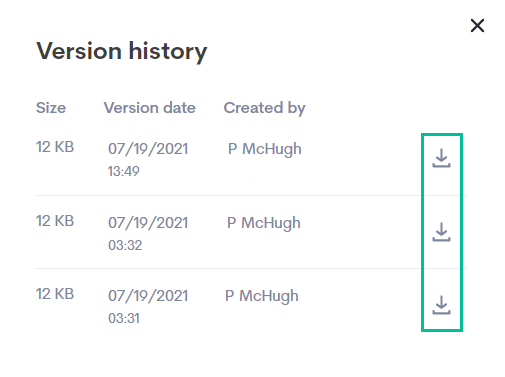Image resolution: width=505 pixels, height=377 pixels.
Task: Download the 03:32 version
Action: (x=441, y=232)
